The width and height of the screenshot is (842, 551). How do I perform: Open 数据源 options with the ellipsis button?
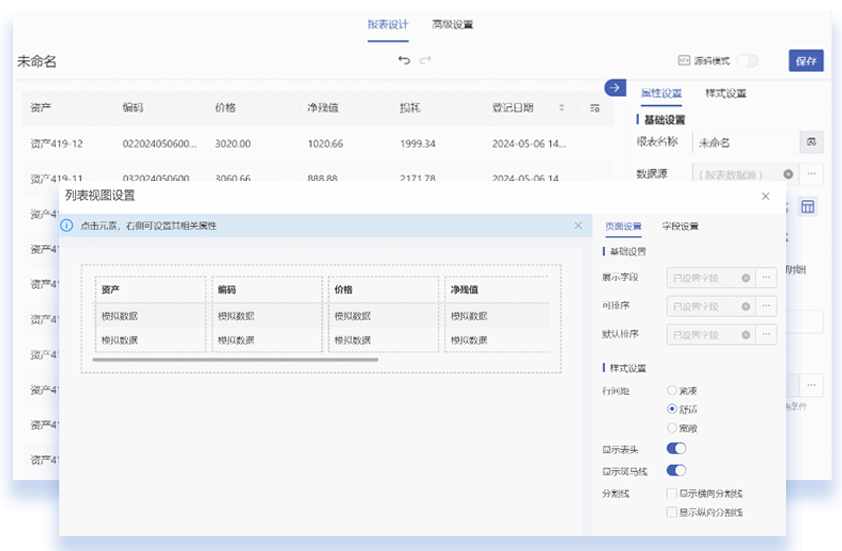[811, 174]
